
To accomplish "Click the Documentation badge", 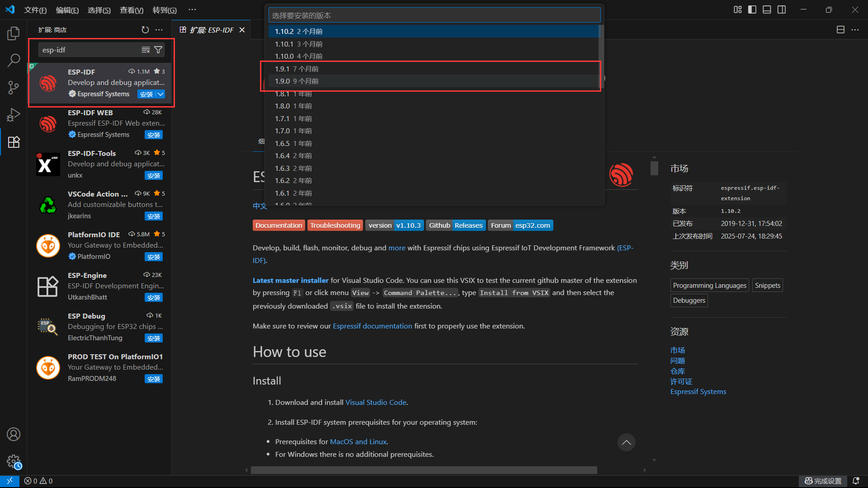I will tap(278, 225).
